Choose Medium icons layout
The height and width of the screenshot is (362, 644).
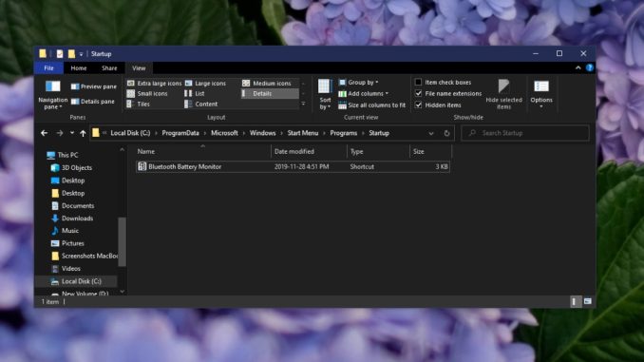(267, 83)
